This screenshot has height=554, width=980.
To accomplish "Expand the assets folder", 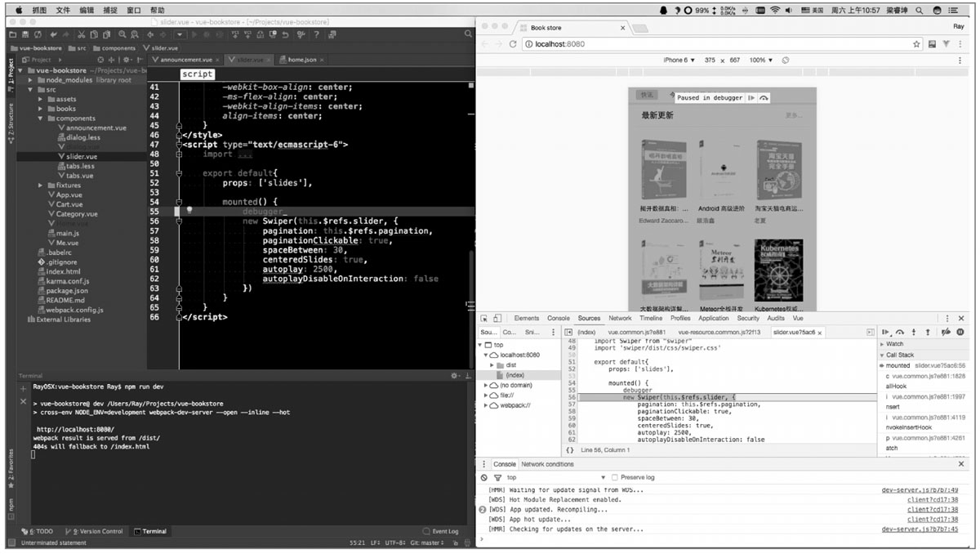I will tap(41, 99).
